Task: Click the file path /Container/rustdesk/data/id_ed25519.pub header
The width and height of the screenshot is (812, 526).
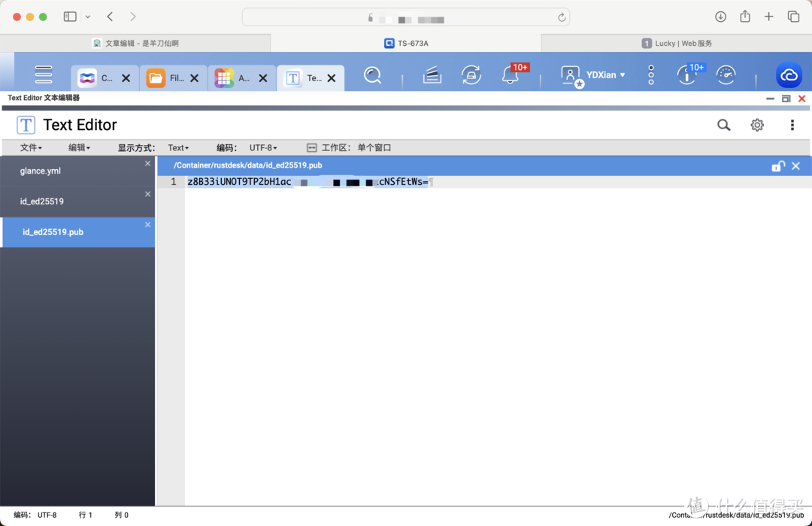Action: click(x=247, y=165)
